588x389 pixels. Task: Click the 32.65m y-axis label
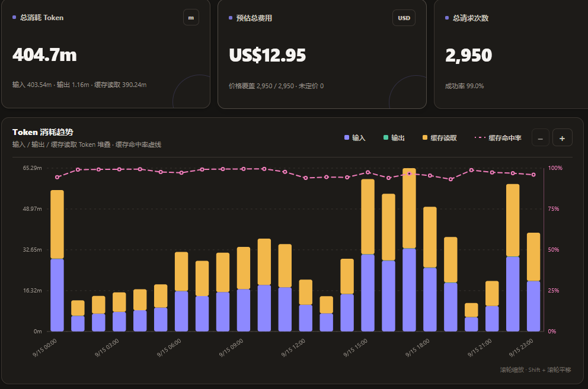pos(32,250)
